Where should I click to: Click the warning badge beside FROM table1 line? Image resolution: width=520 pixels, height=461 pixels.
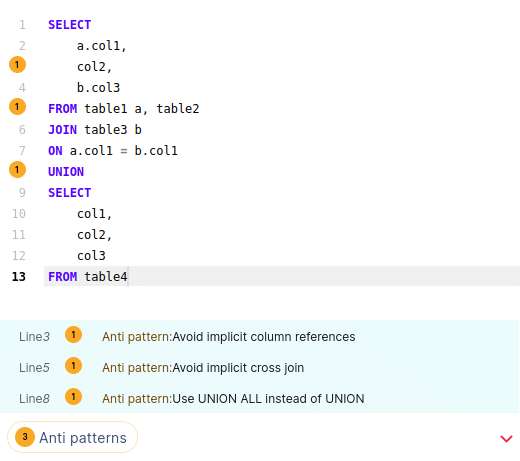(17, 107)
